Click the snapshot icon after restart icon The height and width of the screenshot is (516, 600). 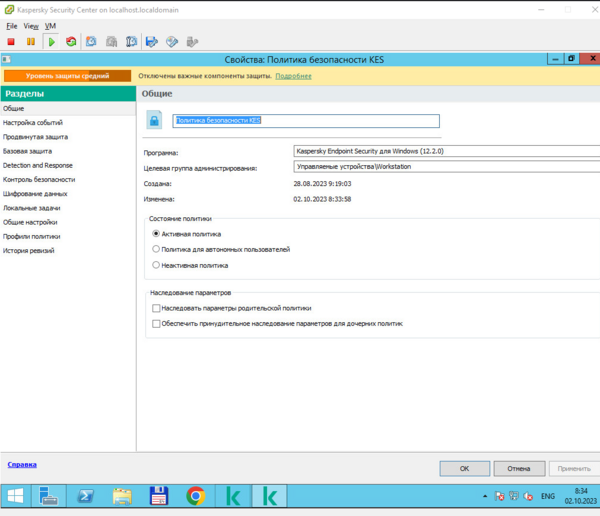[x=91, y=41]
